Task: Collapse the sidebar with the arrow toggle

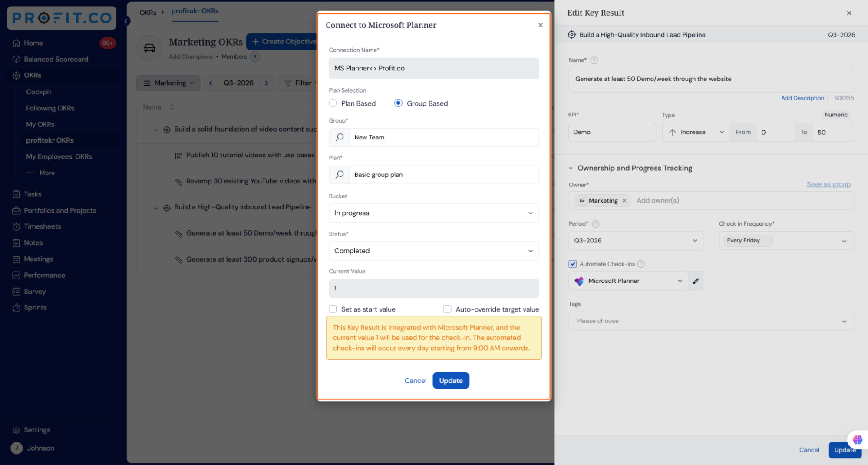Action: point(126,21)
